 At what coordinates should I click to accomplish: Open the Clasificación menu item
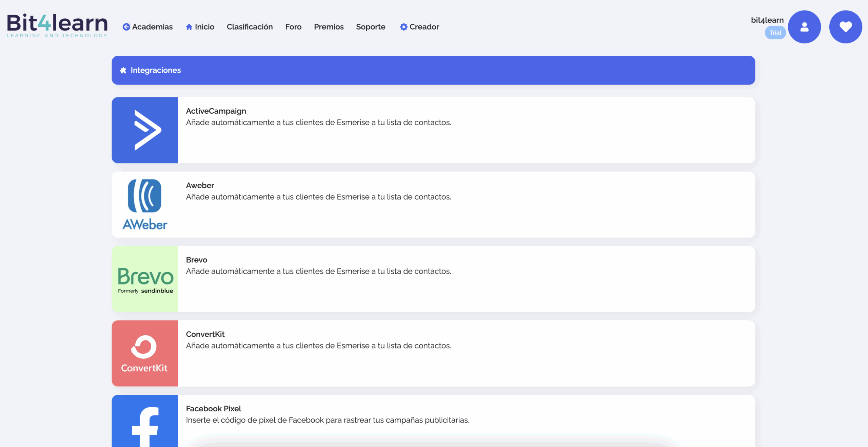[250, 27]
